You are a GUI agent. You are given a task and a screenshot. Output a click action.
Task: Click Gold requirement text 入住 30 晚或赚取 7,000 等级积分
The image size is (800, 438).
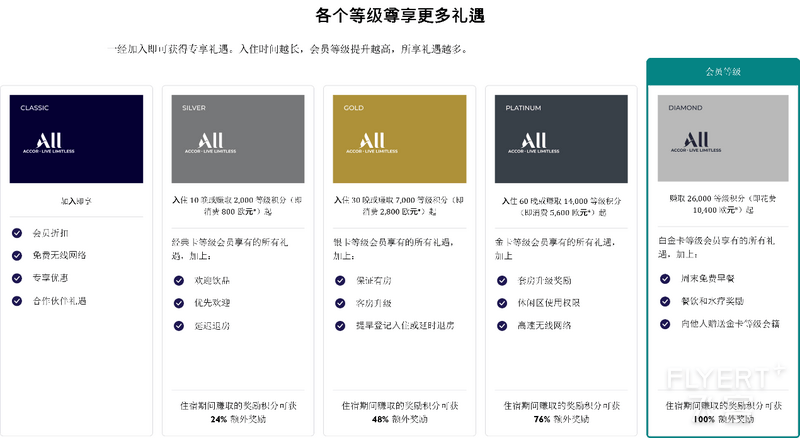click(x=399, y=206)
